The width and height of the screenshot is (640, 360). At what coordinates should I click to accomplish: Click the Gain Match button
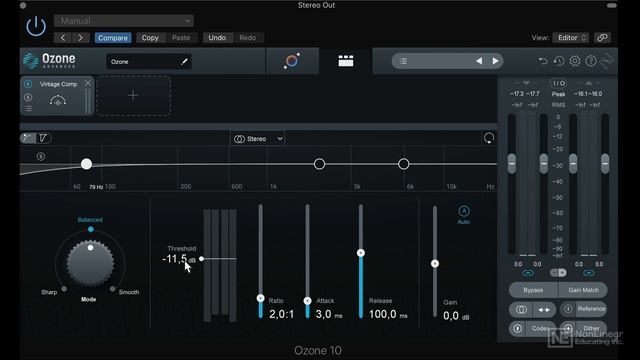(583, 290)
